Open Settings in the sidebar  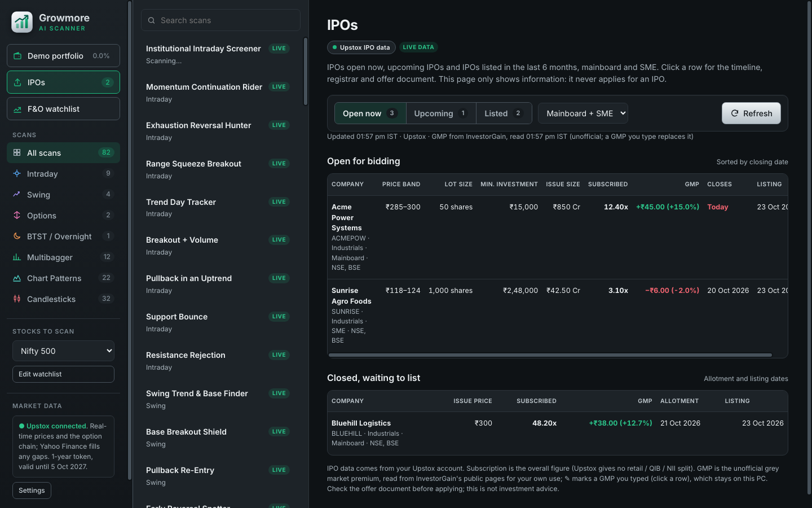[x=32, y=491]
